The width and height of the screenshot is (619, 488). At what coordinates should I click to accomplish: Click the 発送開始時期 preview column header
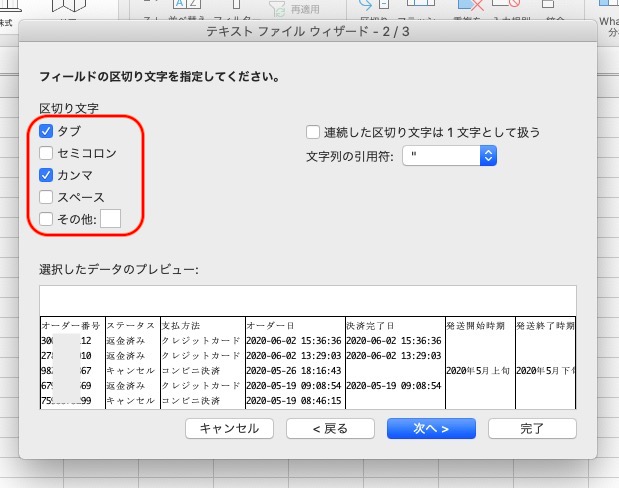(x=476, y=326)
